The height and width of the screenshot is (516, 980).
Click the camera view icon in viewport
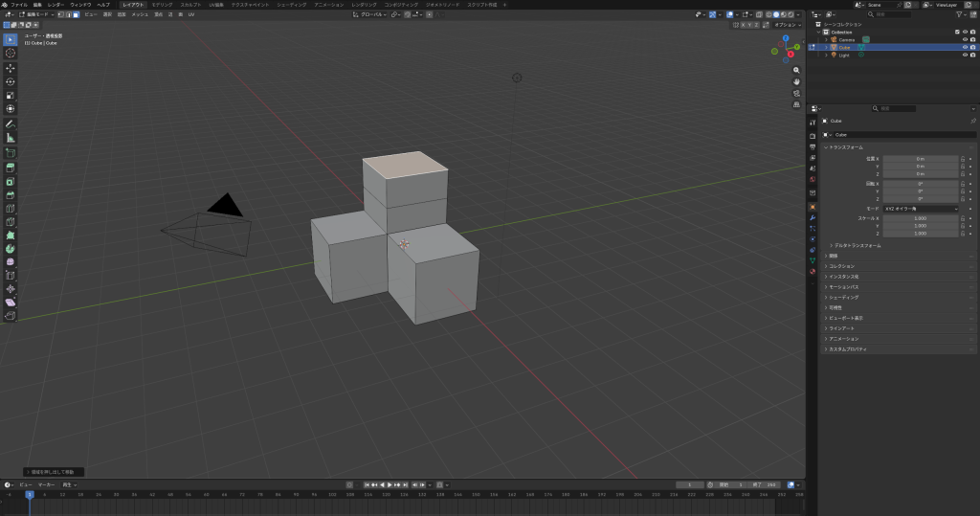(797, 94)
